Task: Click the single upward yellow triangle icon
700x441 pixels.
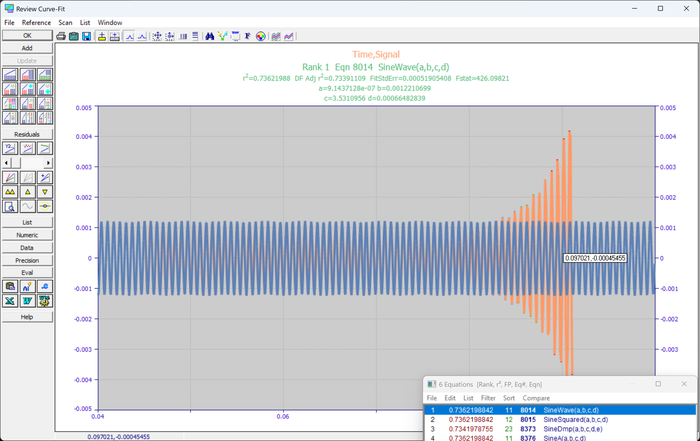Action: tap(27, 192)
